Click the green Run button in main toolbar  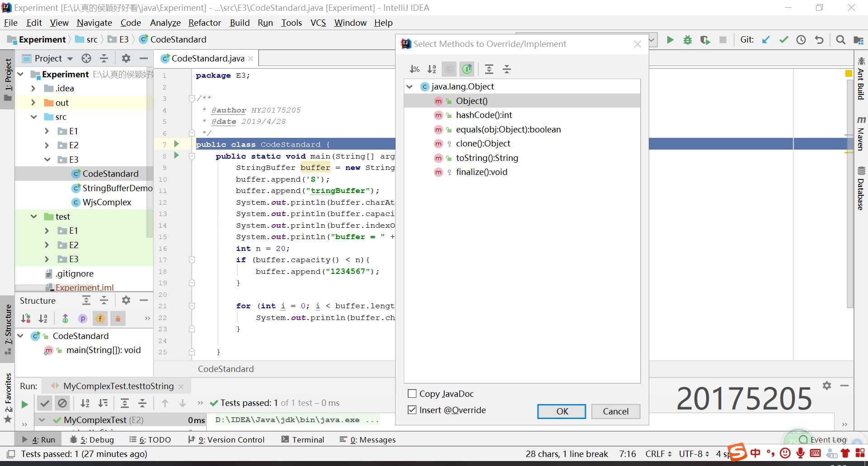point(670,40)
